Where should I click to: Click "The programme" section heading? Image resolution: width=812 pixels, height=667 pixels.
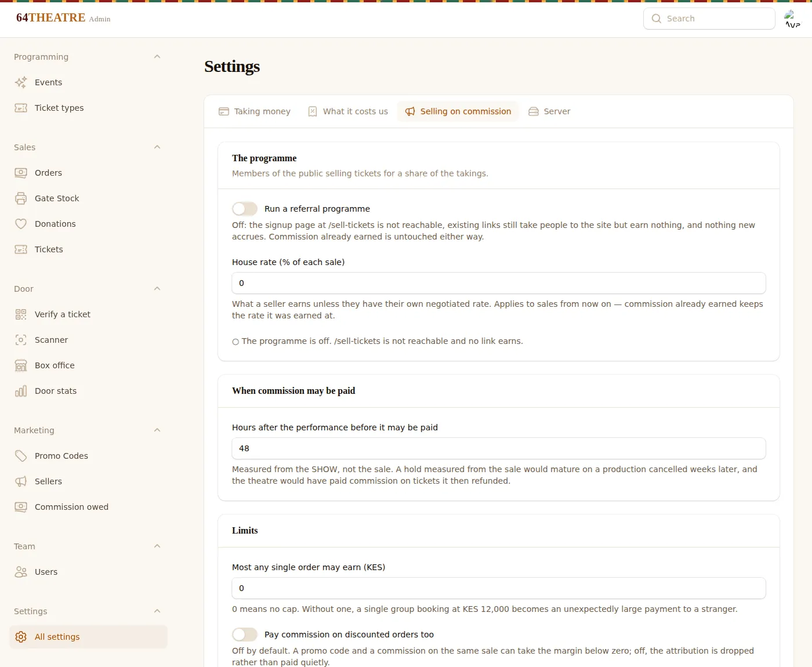(264, 158)
